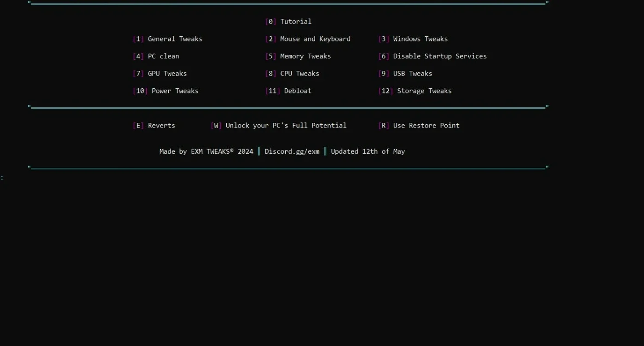This screenshot has height=346, width=644.
Task: Pick the Debloat entry
Action: point(288,91)
